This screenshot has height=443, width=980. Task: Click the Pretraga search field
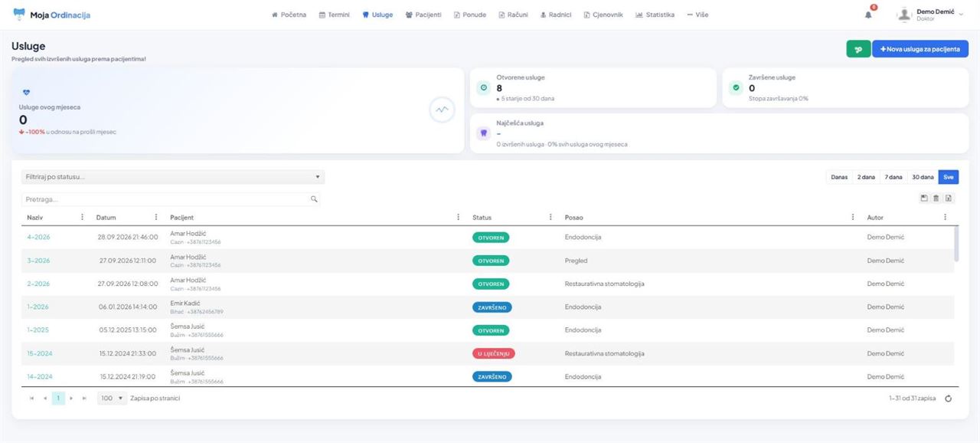(171, 199)
